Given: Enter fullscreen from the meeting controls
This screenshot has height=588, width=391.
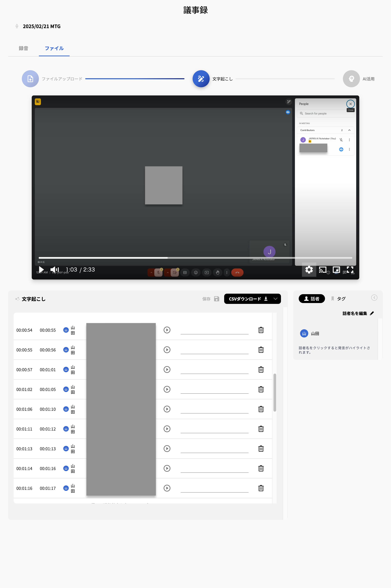Looking at the screenshot, I should tap(350, 270).
